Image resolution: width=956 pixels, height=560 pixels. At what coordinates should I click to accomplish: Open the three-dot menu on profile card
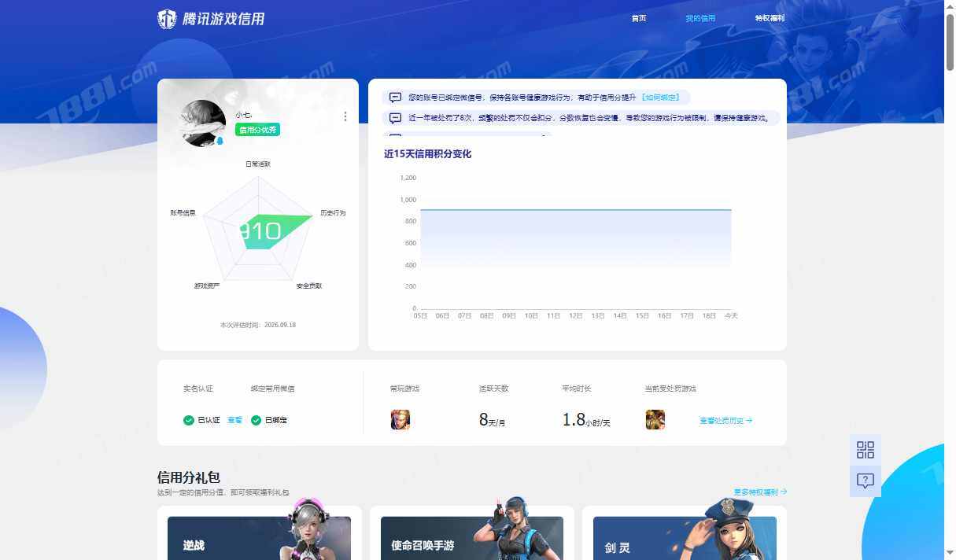(345, 116)
